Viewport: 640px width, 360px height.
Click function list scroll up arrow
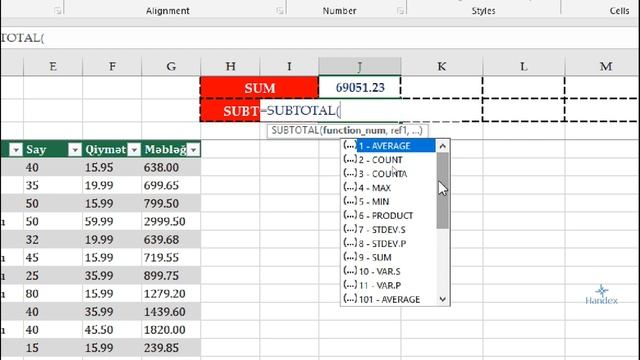pyautogui.click(x=443, y=146)
